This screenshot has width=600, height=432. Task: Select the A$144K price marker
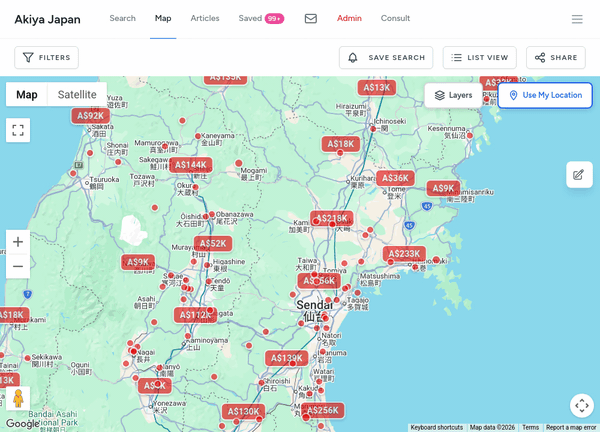pos(191,165)
